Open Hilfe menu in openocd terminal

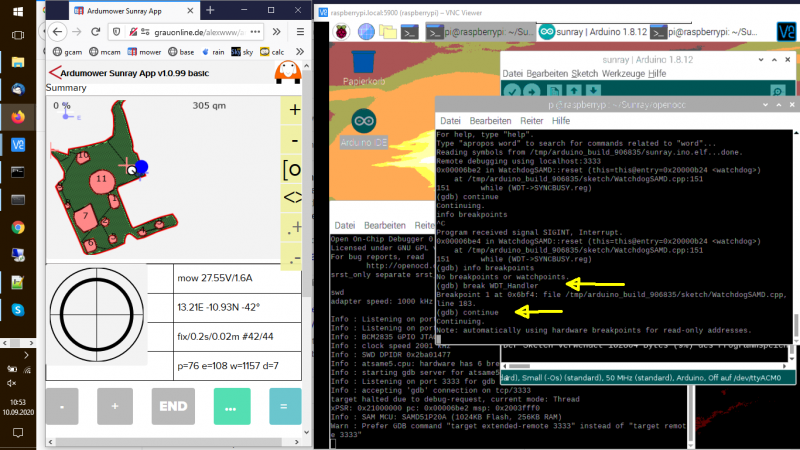coord(561,121)
